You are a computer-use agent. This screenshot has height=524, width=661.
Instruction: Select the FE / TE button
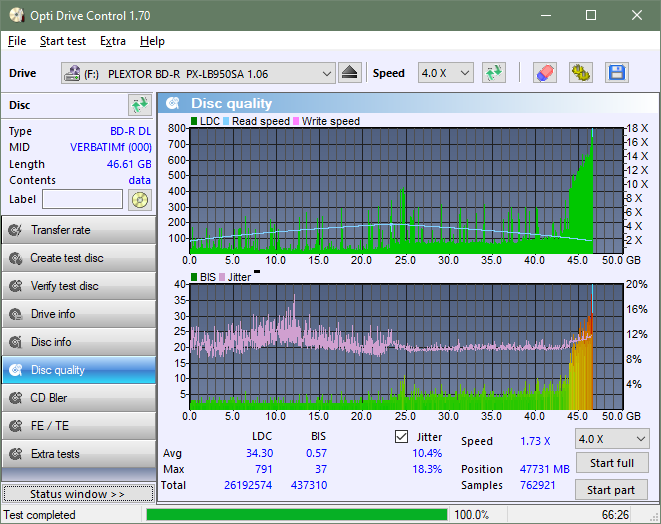pos(79,426)
